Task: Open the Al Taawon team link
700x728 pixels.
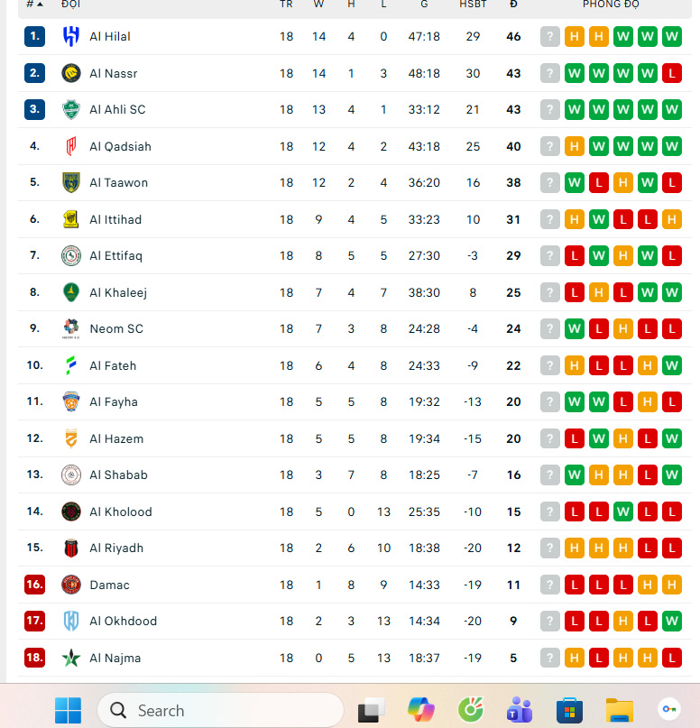Action: [118, 182]
